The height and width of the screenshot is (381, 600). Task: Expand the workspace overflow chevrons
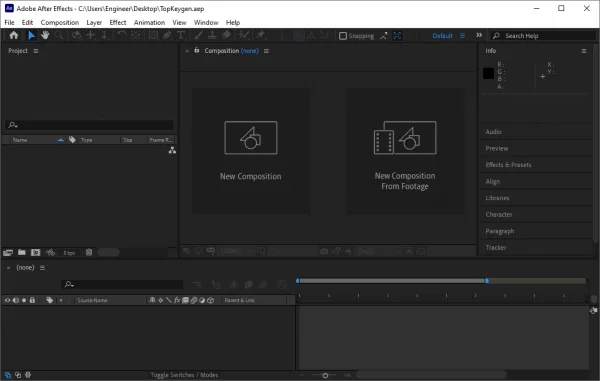479,35
